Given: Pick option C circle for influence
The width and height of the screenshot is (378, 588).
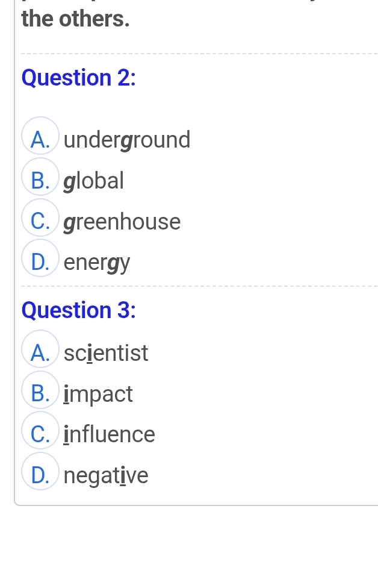Looking at the screenshot, I should point(40,434).
